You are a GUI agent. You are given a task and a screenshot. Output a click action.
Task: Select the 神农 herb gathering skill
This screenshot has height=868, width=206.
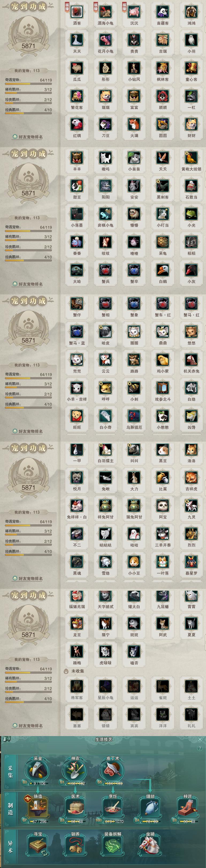[75, 769]
